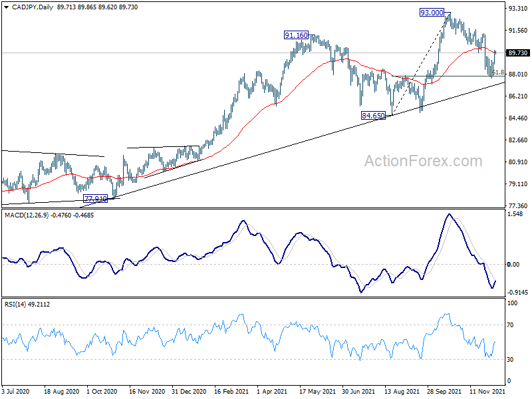This screenshot has height=399, width=532.
Task: Select the 77.910 price label
Action: tap(95, 198)
